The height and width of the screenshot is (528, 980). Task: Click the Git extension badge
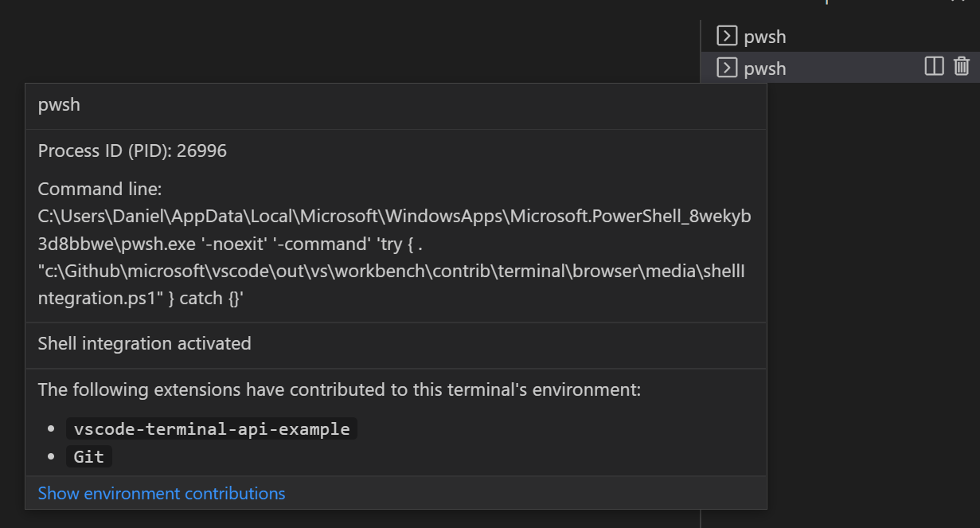pos(88,456)
